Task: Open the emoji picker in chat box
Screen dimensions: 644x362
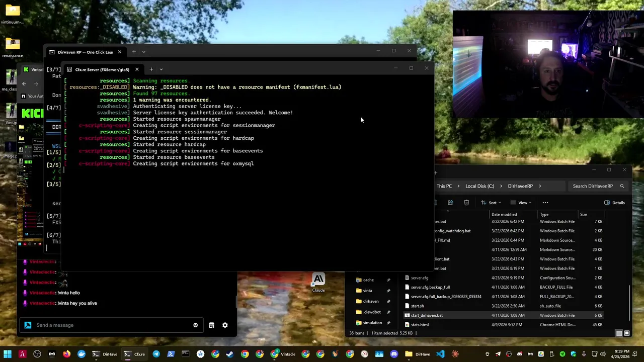Action: point(196,325)
